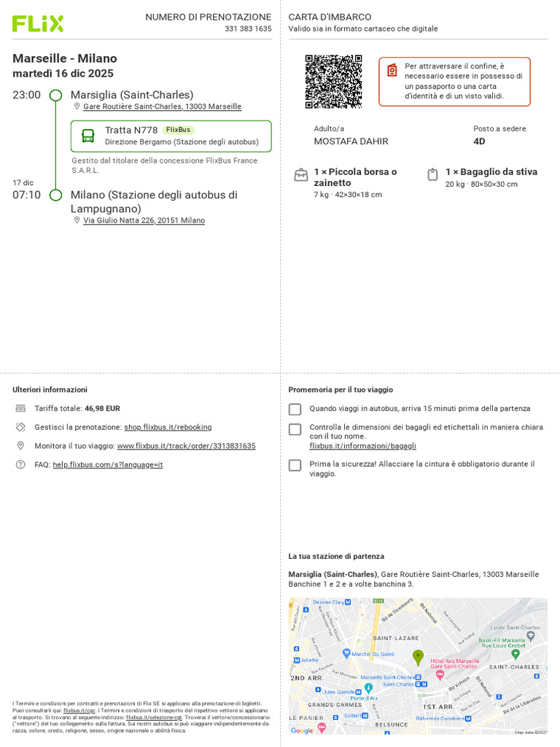Screen dimensions: 560x747
Task: Click the green departure pin on map
Action: pos(418,657)
